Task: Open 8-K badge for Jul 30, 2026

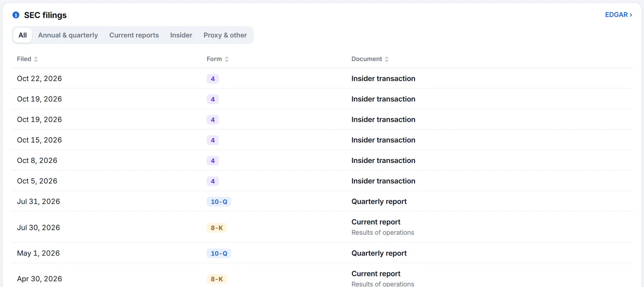Action: (x=217, y=228)
